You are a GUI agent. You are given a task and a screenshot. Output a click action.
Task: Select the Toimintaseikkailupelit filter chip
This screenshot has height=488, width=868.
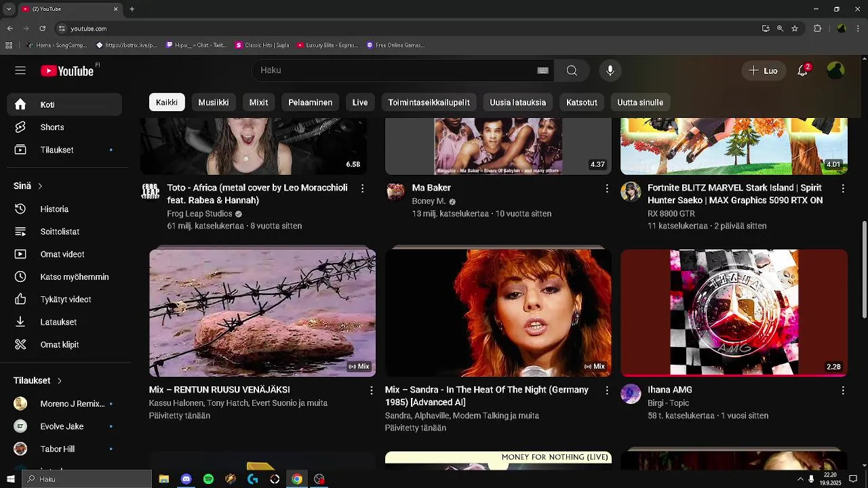click(x=429, y=102)
